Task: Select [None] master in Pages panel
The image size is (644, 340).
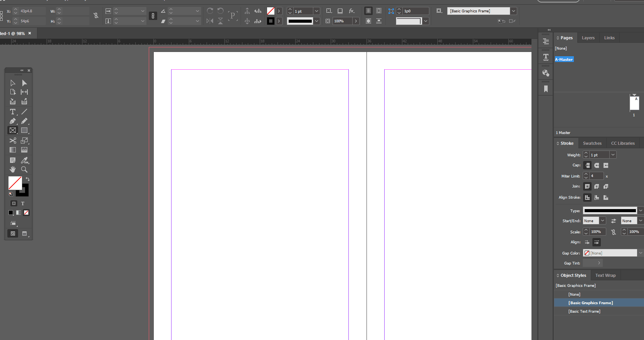Action: coord(561,49)
